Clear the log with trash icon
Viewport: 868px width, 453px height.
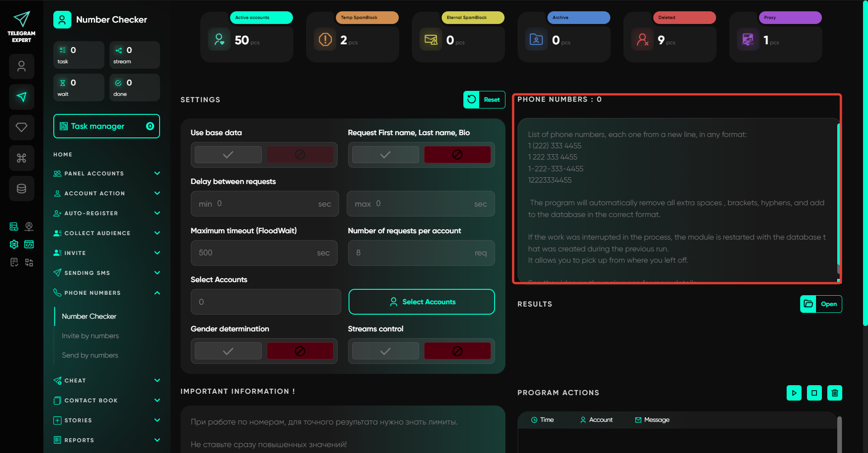tap(835, 393)
